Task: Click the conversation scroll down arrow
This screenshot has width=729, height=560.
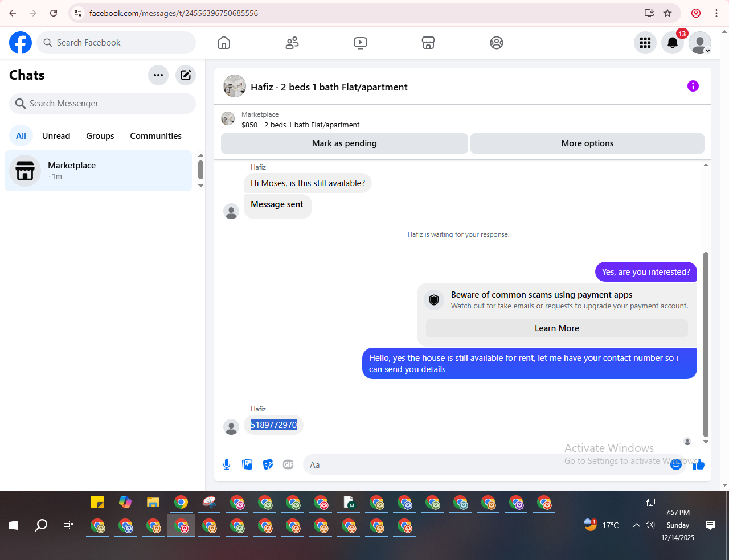Action: (706, 442)
